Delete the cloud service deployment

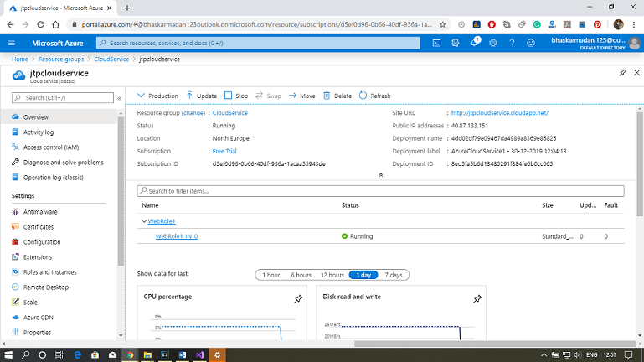click(337, 96)
